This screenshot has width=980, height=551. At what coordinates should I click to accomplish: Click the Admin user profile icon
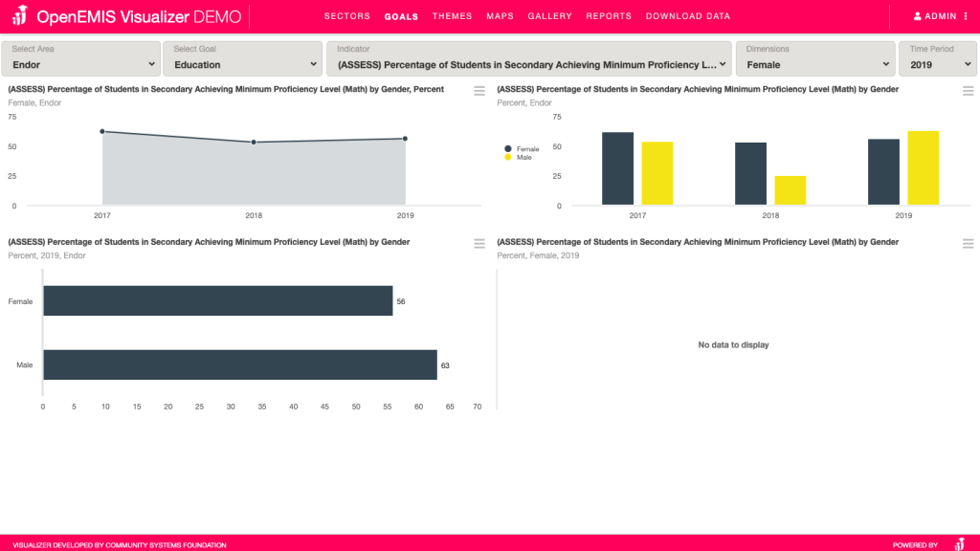[918, 16]
